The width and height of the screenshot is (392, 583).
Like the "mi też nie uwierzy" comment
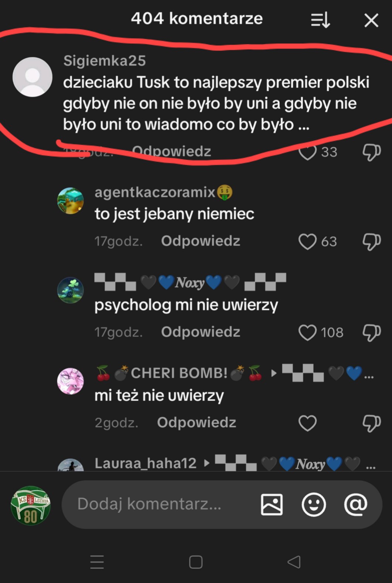[x=308, y=423]
